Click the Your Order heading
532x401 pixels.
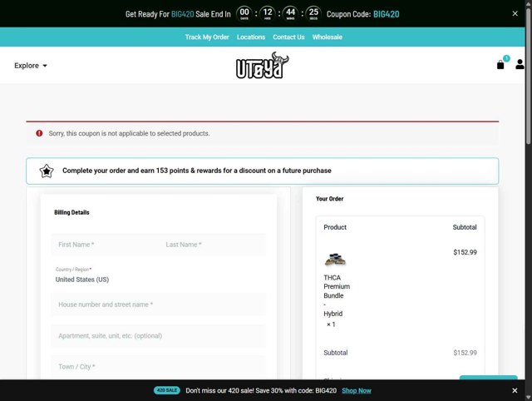coord(329,199)
